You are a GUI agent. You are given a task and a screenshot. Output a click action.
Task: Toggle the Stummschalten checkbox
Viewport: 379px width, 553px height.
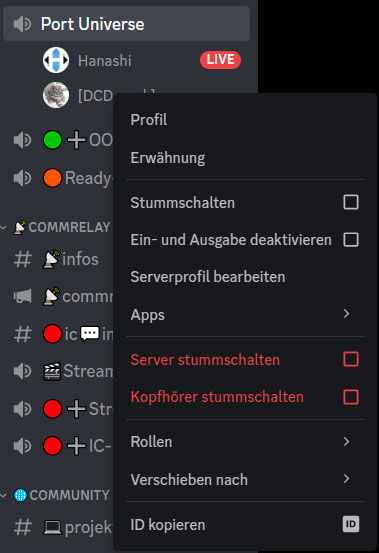coord(351,202)
